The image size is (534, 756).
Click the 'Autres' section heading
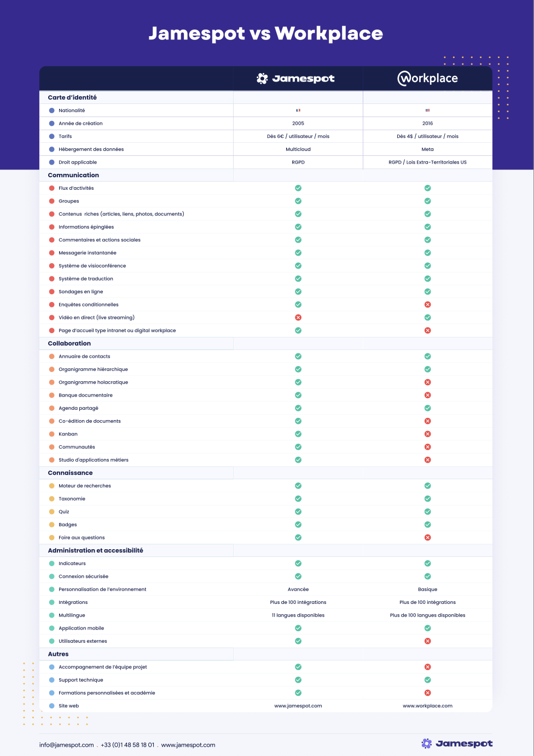coord(58,654)
